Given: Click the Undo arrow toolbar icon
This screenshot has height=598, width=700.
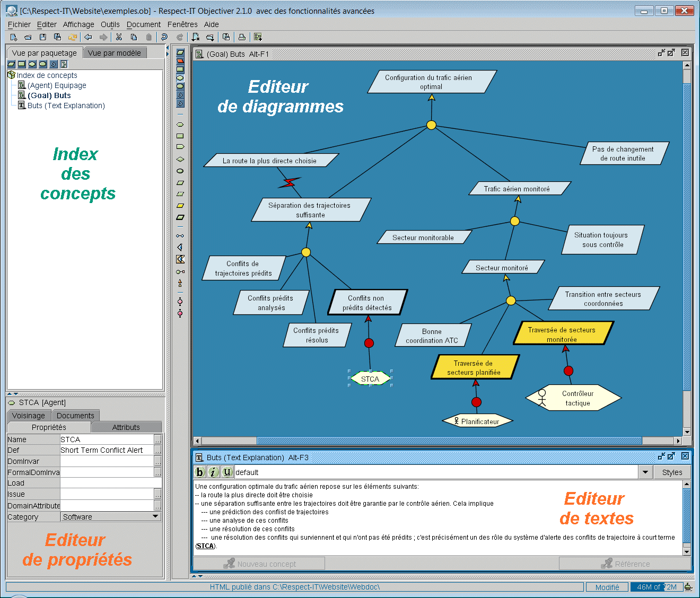Looking at the screenshot, I should pyautogui.click(x=164, y=37).
